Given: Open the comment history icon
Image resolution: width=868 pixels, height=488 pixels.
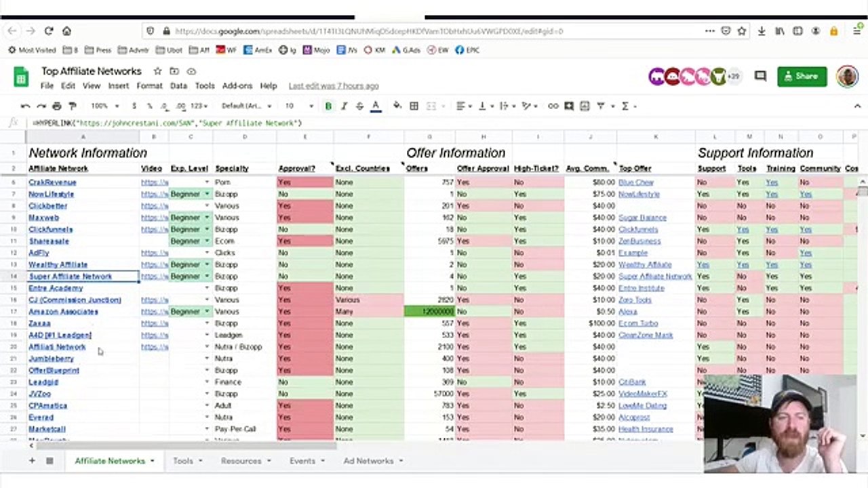Looking at the screenshot, I should click(760, 77).
